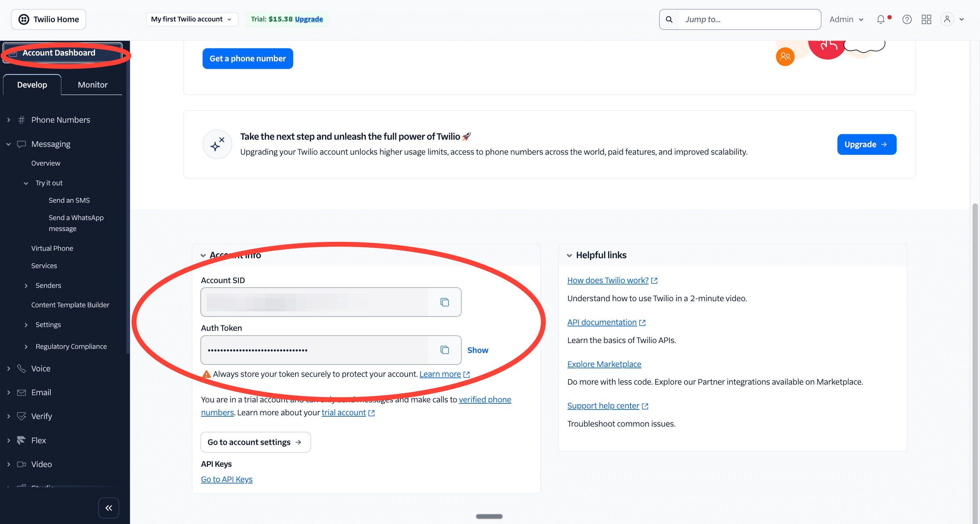Open the products grid icon
Image resolution: width=980 pixels, height=524 pixels.
pyautogui.click(x=927, y=19)
